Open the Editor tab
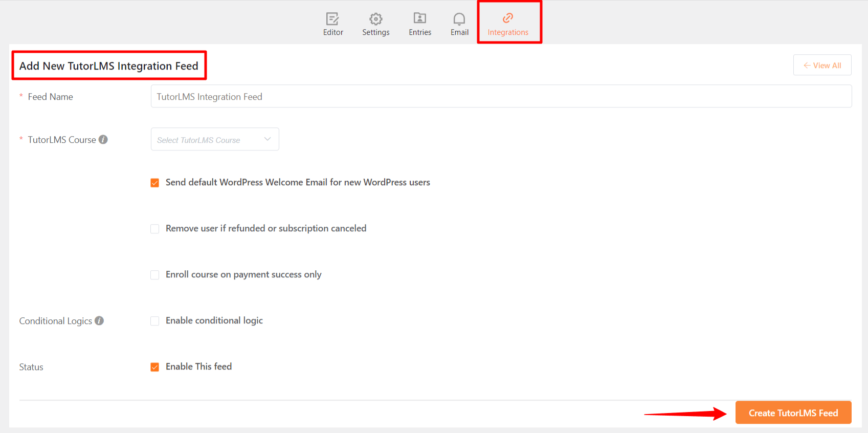Screen dimensions: 868x433 [333, 24]
